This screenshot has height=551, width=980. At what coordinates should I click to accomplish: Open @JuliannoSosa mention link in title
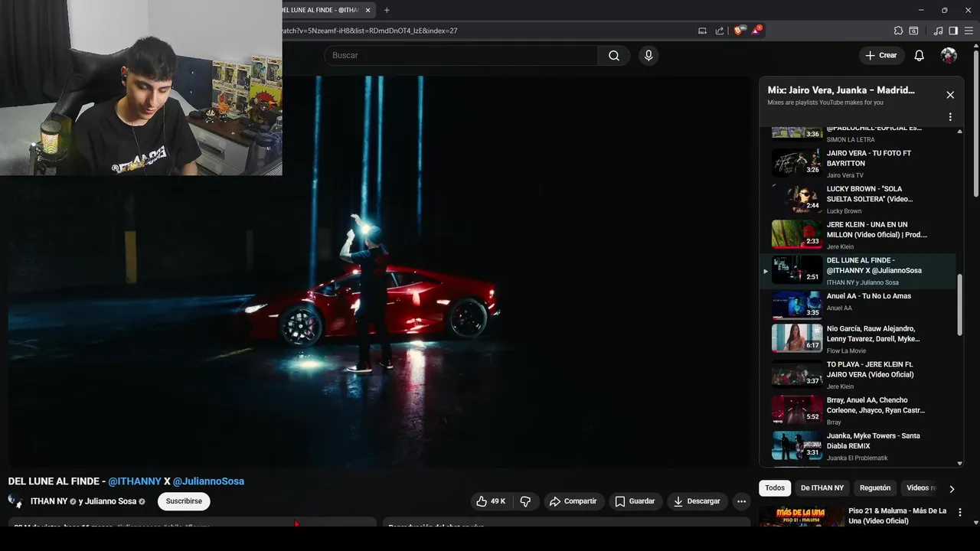(x=208, y=481)
